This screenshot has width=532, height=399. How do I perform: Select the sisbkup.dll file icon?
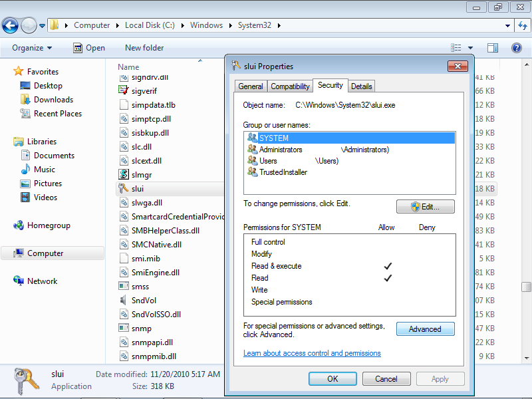click(124, 132)
